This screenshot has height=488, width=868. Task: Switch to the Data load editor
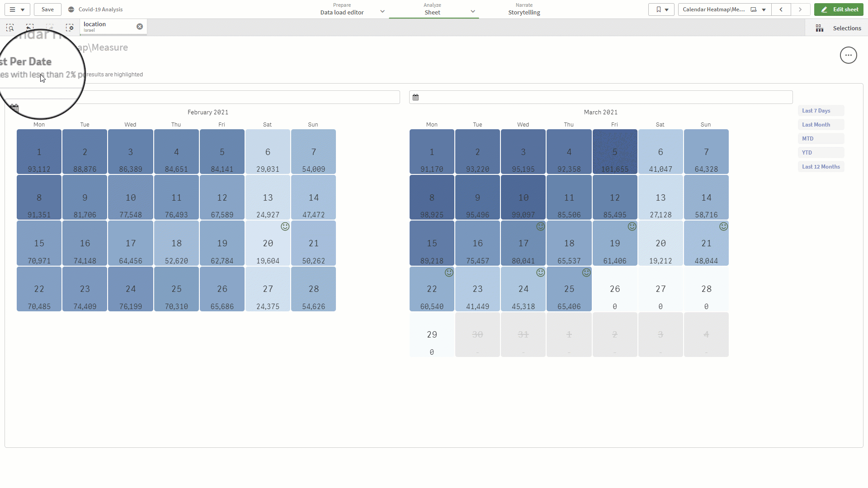[x=342, y=12]
